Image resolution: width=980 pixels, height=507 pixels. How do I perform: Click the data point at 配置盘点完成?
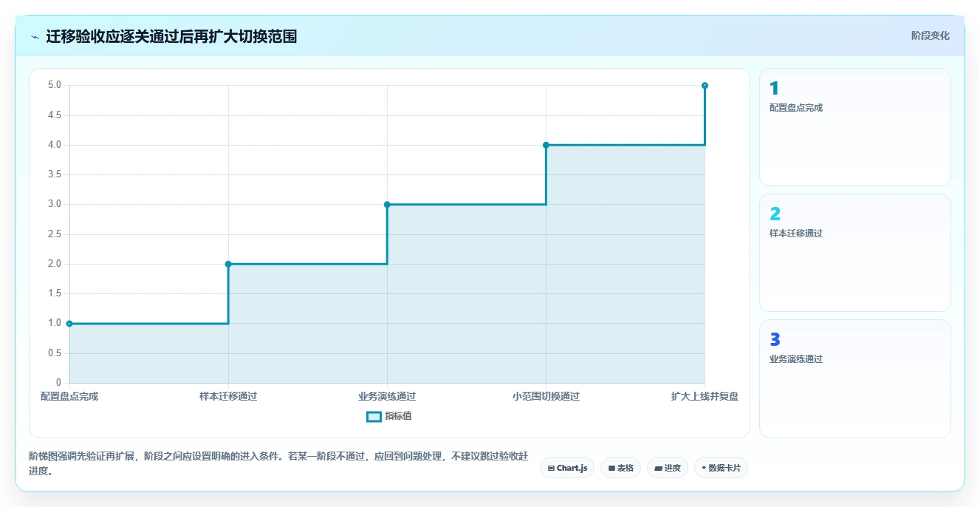[x=69, y=324]
